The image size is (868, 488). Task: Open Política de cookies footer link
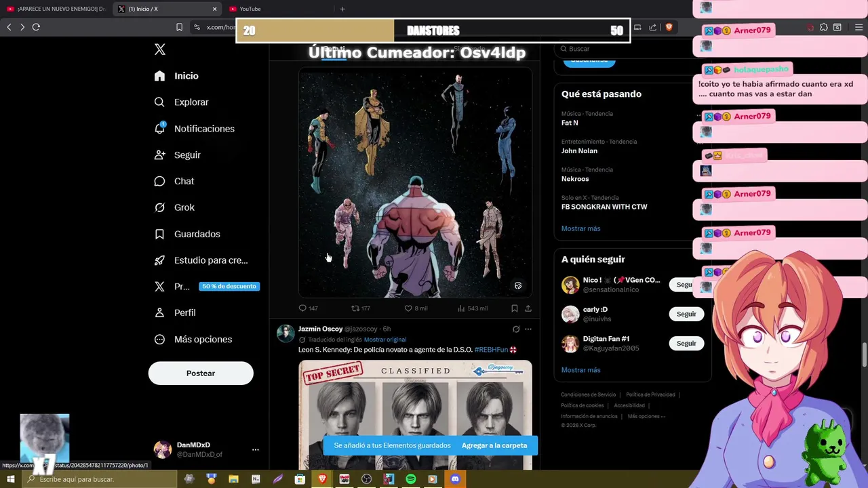tap(583, 405)
